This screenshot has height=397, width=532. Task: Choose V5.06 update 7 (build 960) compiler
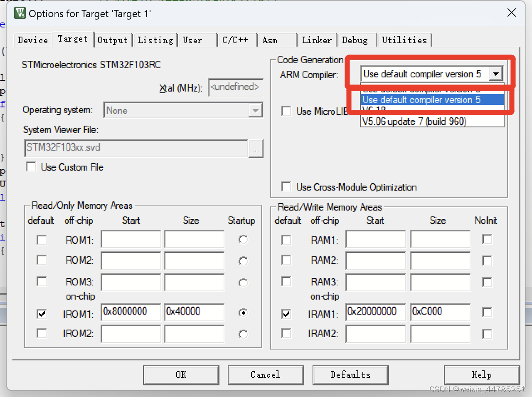point(432,121)
